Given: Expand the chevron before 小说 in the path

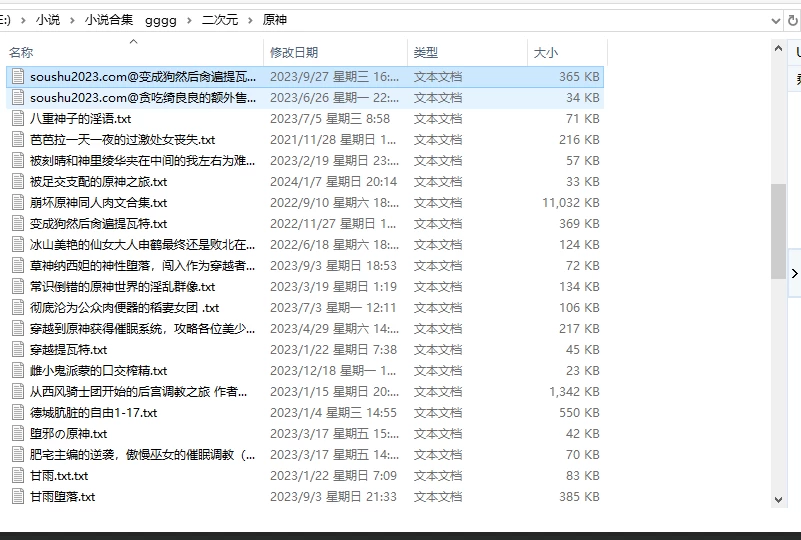Looking at the screenshot, I should coord(23,20).
